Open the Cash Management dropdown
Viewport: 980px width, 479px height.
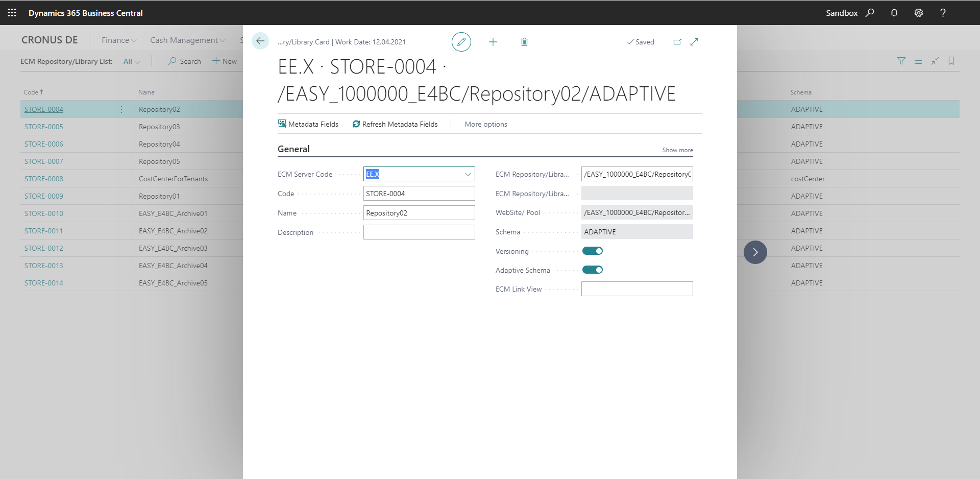click(187, 40)
